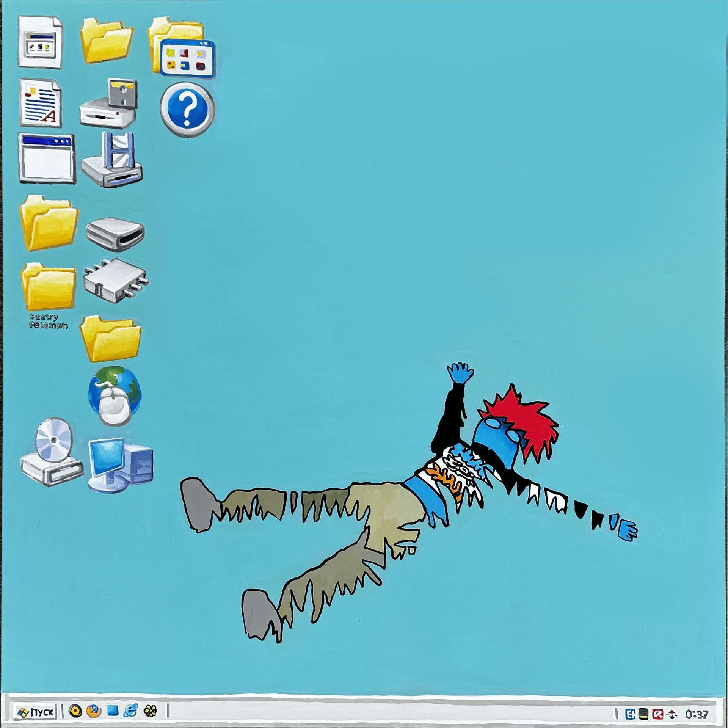The width and height of the screenshot is (728, 728).
Task: Open the folder above the "sestry feldman" label
Action: [x=48, y=287]
